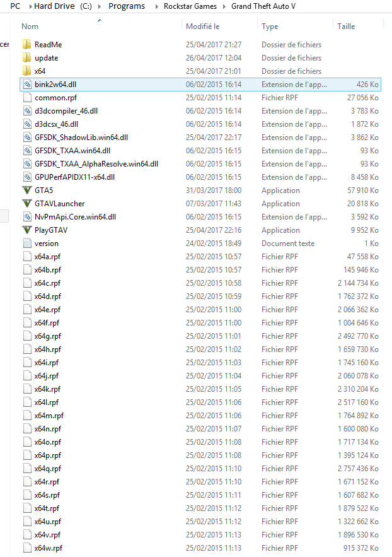Select the x64b.rpf file icon
Screen dimensions: 392x557
[27, 269]
